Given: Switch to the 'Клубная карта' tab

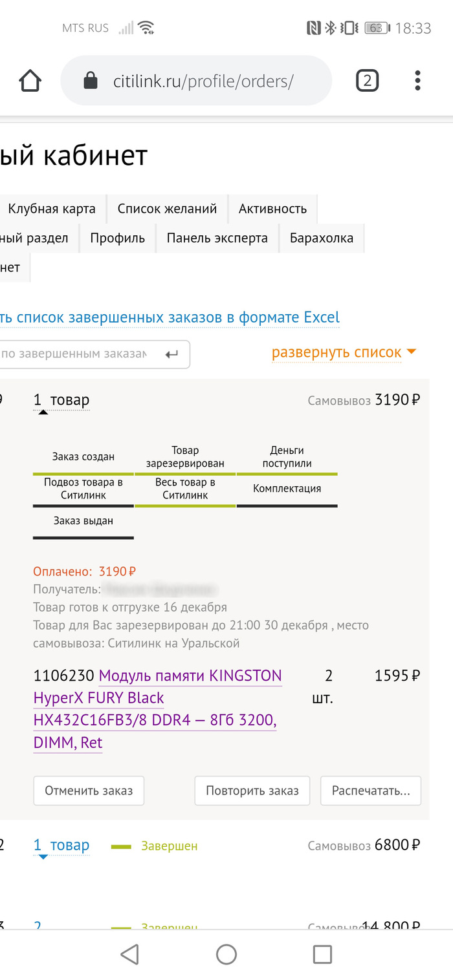Looking at the screenshot, I should point(52,209).
